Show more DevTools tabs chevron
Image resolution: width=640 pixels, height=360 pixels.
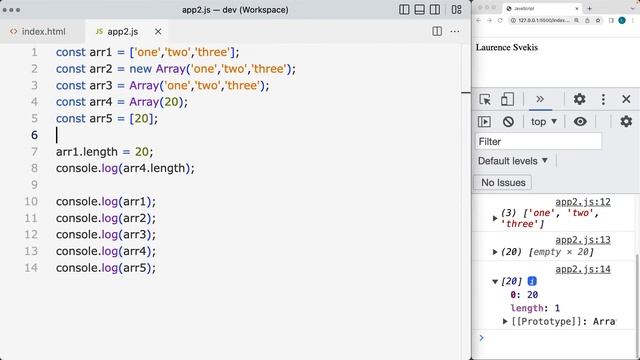tap(540, 99)
